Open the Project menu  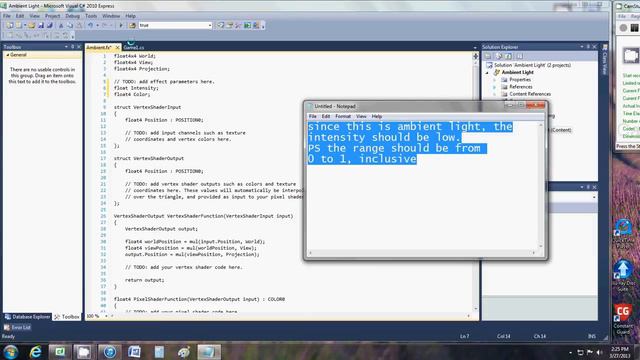tap(53, 16)
